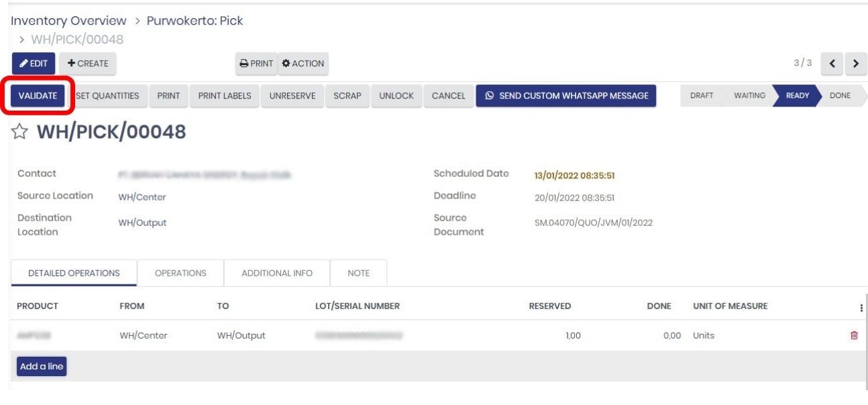
Task: Click the To column header
Action: 223,306
